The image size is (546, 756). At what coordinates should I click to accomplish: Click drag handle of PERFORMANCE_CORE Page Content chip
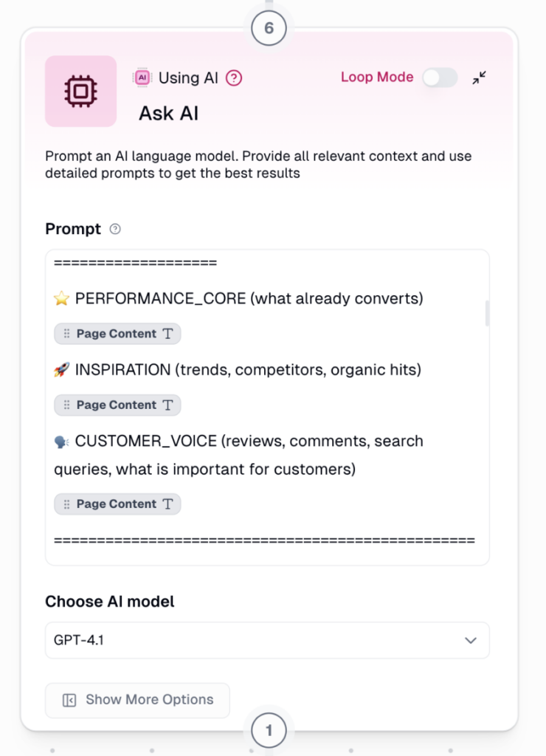click(x=66, y=334)
